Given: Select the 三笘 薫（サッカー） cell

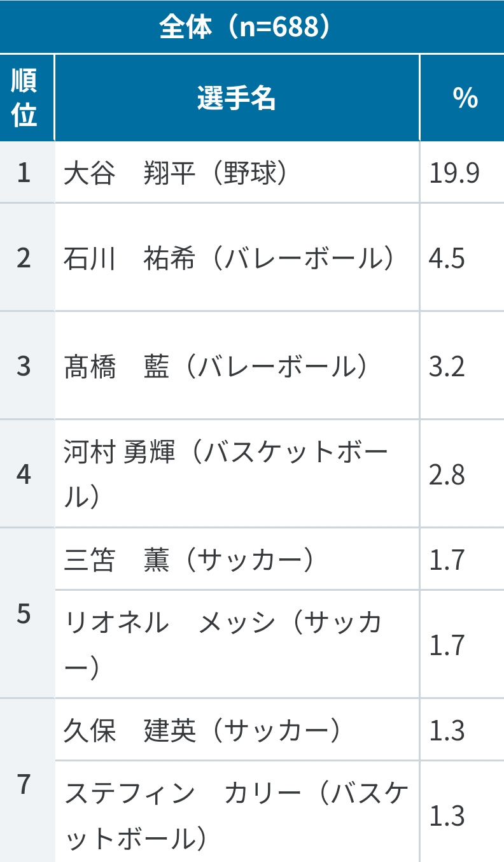Looking at the screenshot, I should [x=237, y=559].
